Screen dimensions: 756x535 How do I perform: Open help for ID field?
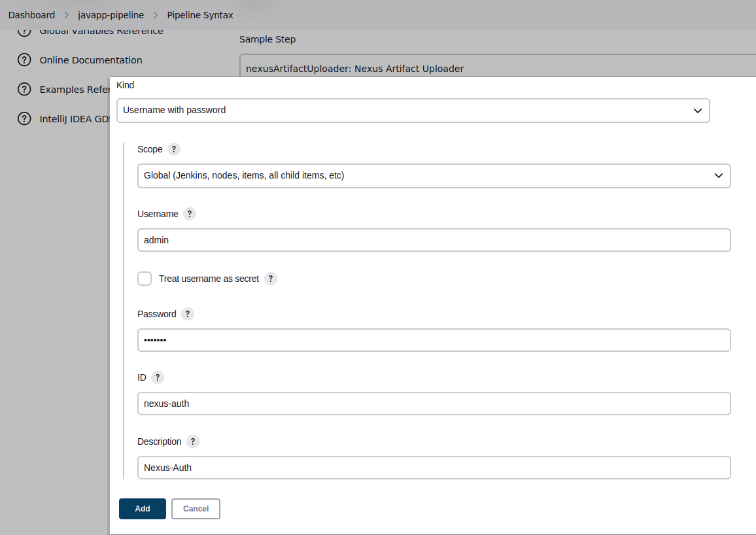pyautogui.click(x=157, y=377)
